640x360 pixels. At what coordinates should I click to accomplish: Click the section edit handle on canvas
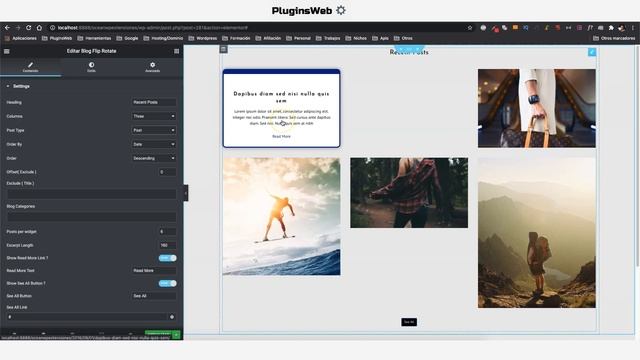click(409, 49)
